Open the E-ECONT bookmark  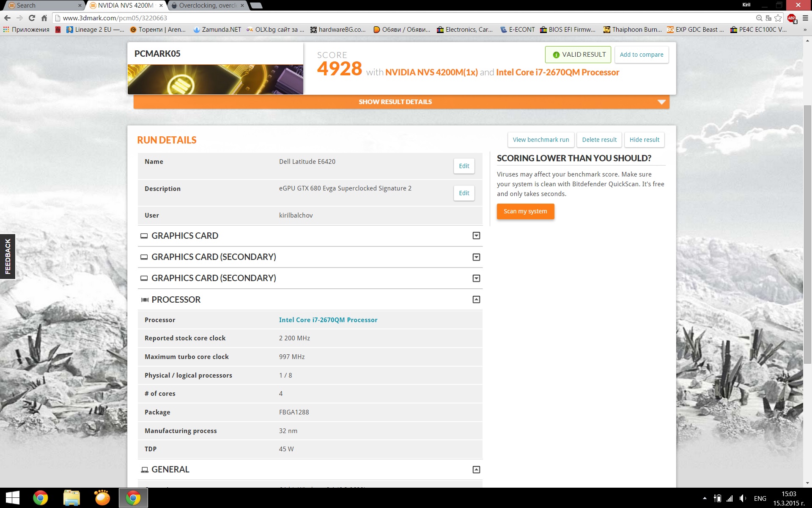517,30
